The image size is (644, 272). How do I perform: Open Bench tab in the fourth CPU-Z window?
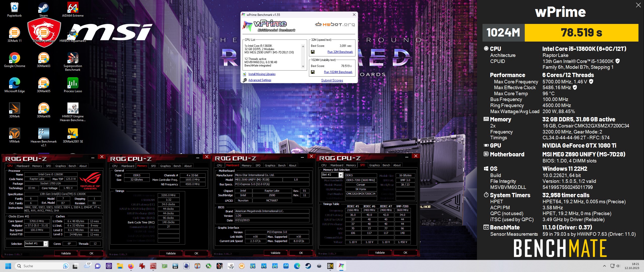click(x=386, y=165)
